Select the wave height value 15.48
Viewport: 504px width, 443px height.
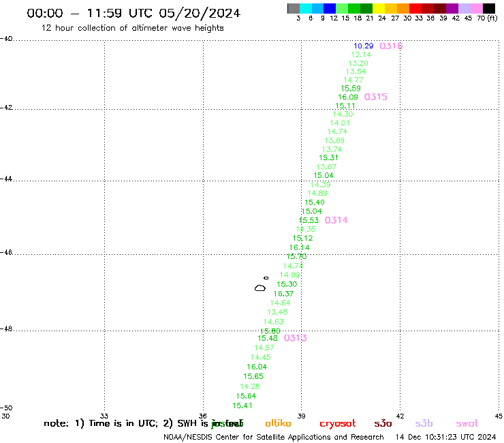[x=268, y=338]
